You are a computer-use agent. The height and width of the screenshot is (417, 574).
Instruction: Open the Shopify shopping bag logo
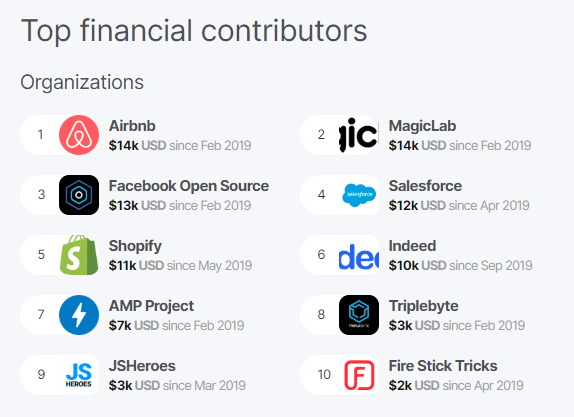[x=79, y=255]
